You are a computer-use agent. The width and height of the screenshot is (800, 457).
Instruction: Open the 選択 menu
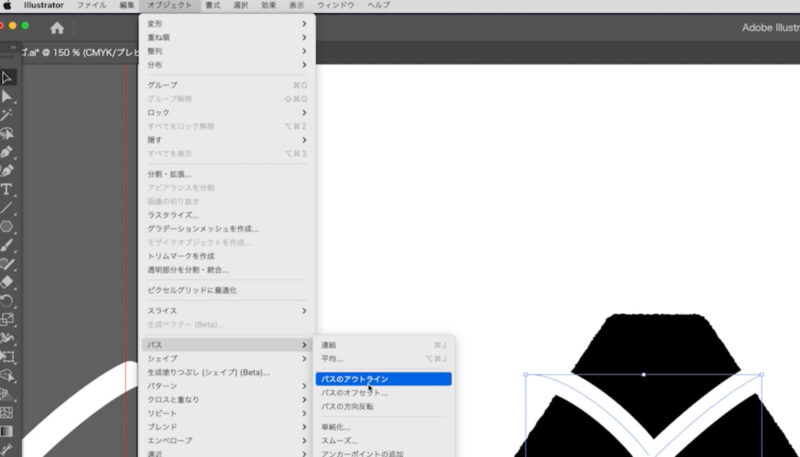pos(241,5)
